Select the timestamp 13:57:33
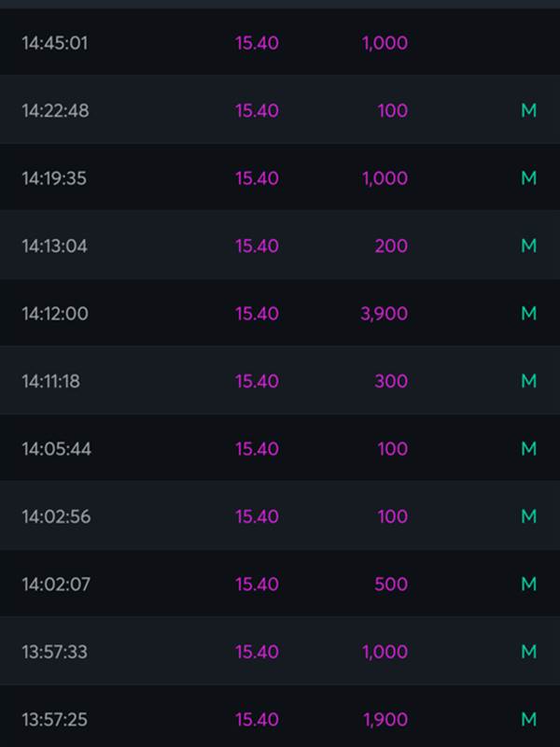Image resolution: width=560 pixels, height=747 pixels. [55, 652]
